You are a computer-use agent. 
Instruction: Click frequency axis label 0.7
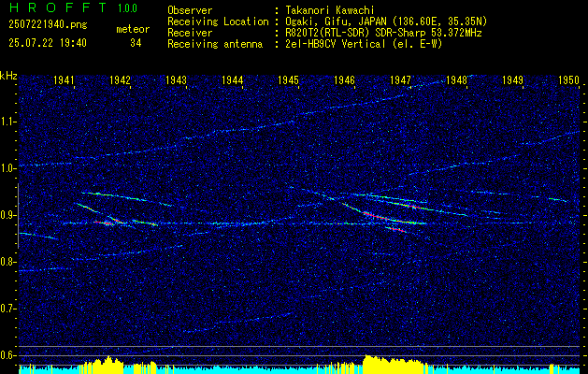(x=7, y=309)
